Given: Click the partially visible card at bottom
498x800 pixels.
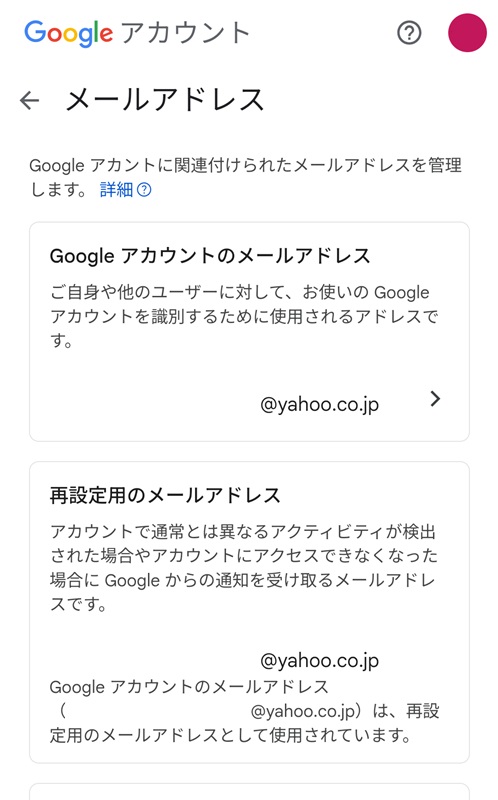Looking at the screenshot, I should point(250,791).
